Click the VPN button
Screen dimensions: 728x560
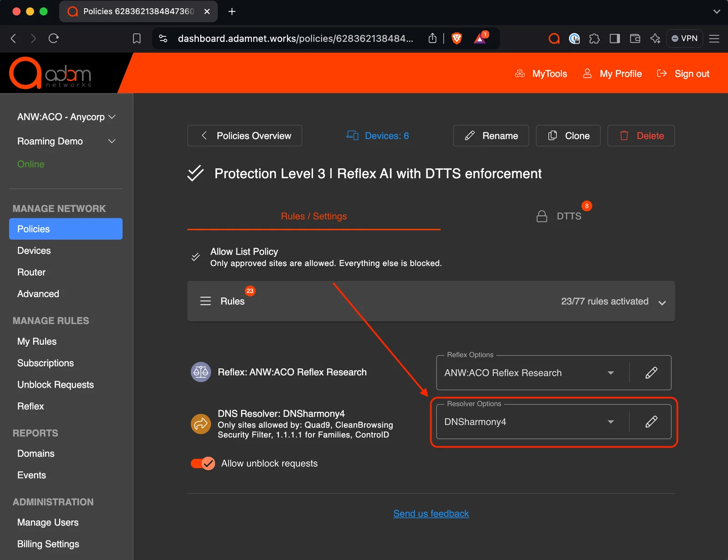point(684,39)
